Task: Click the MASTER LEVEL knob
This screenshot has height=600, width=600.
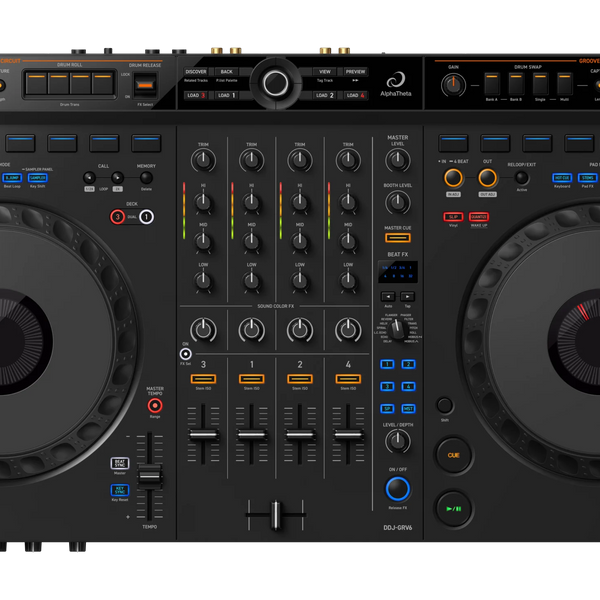Action: pos(398,160)
